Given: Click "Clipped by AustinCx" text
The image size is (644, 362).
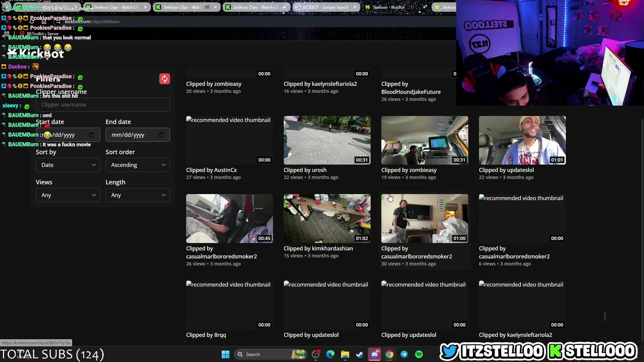Looking at the screenshot, I should (x=211, y=170).
